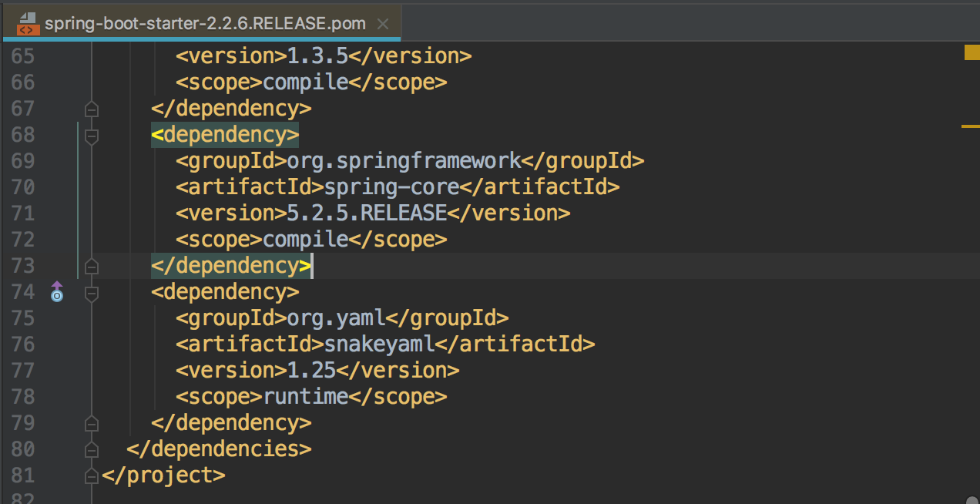
Task: Collapse the dependency ending at line 73
Action: point(91,266)
